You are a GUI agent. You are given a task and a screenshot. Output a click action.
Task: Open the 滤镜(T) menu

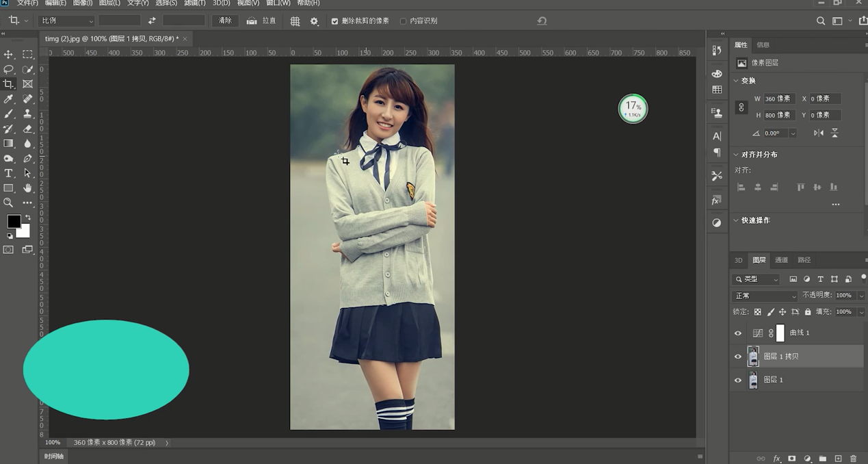point(195,3)
